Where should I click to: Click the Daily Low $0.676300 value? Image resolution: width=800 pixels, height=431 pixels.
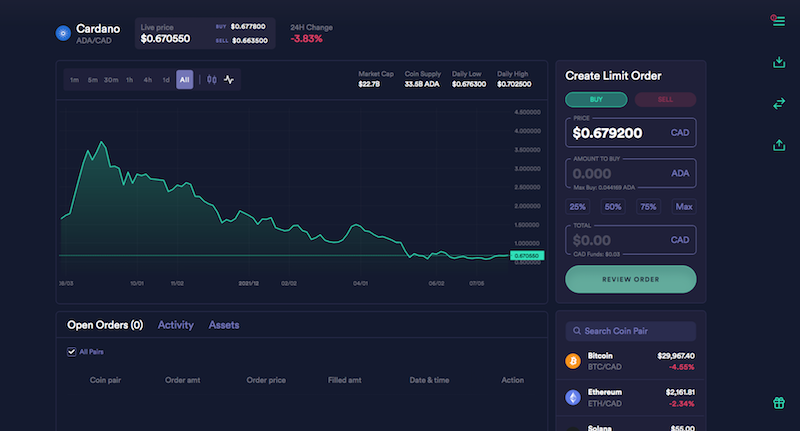point(469,84)
